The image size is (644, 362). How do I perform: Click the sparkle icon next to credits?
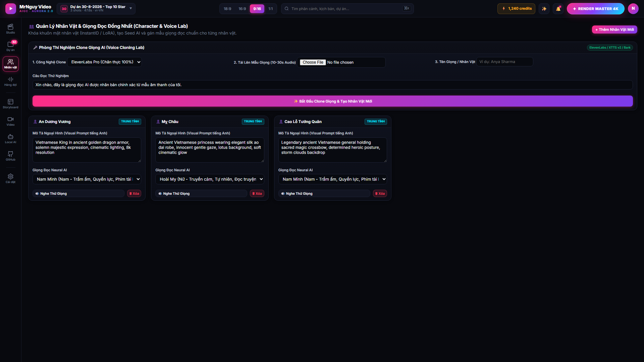point(544,9)
